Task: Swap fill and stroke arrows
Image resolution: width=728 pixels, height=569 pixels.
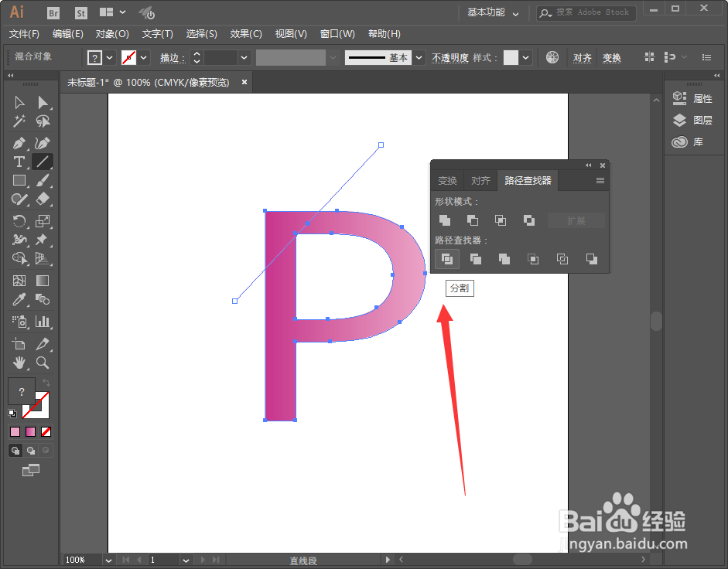Action: point(46,383)
